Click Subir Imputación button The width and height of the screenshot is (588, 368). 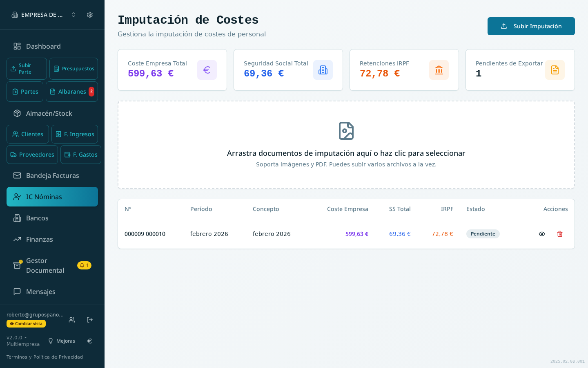(x=531, y=26)
